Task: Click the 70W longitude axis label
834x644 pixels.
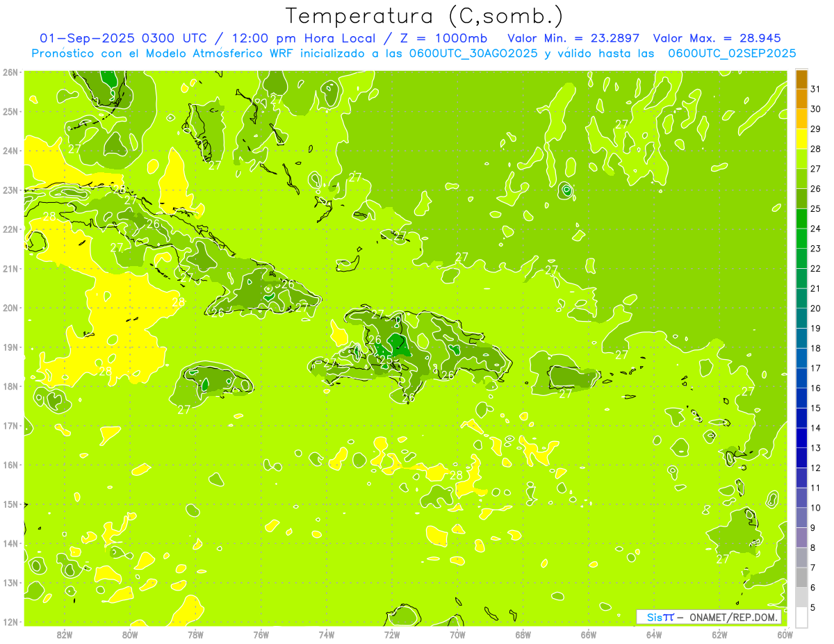Action: tap(457, 634)
